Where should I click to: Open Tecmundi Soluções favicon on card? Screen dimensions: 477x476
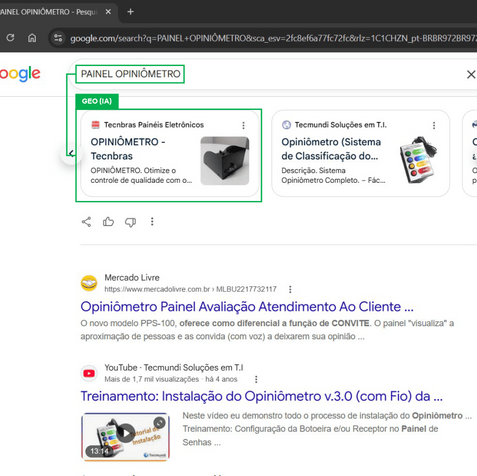coord(286,125)
